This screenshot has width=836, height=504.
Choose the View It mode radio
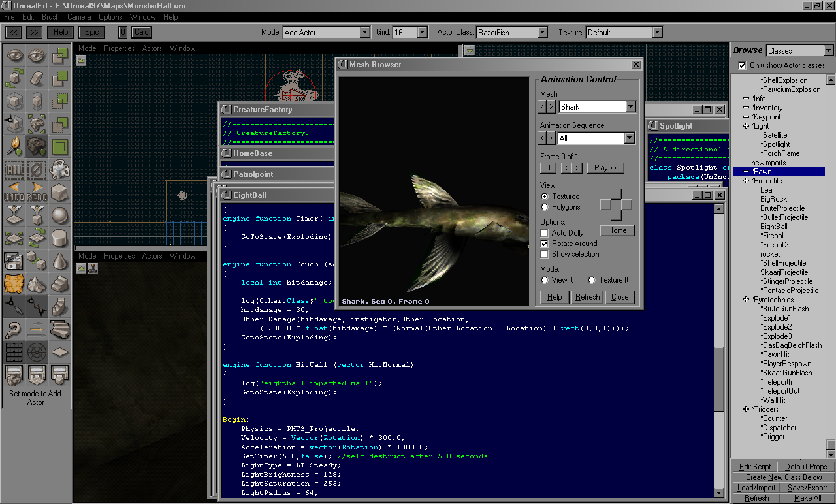pyautogui.click(x=545, y=280)
